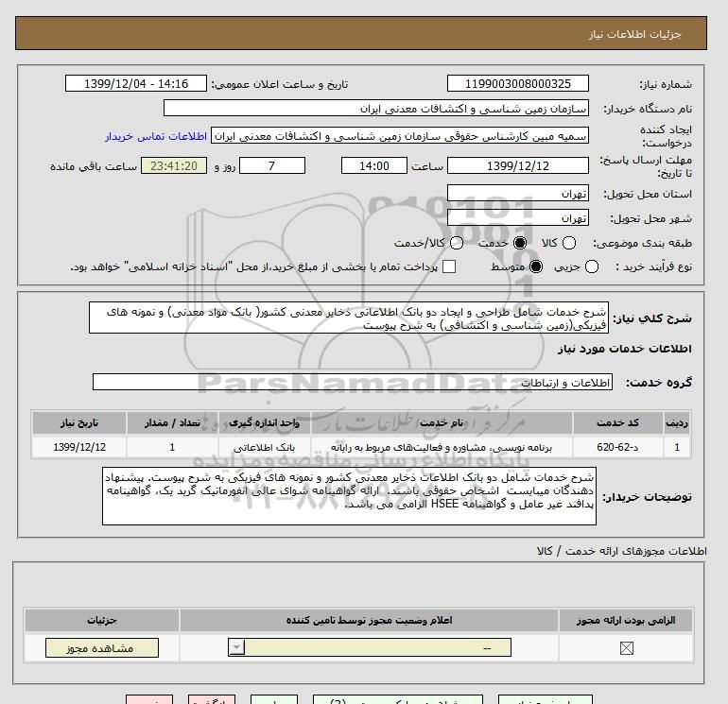
Task: Click the need date cell 1399/12/12 in the services table
Action: [79, 447]
